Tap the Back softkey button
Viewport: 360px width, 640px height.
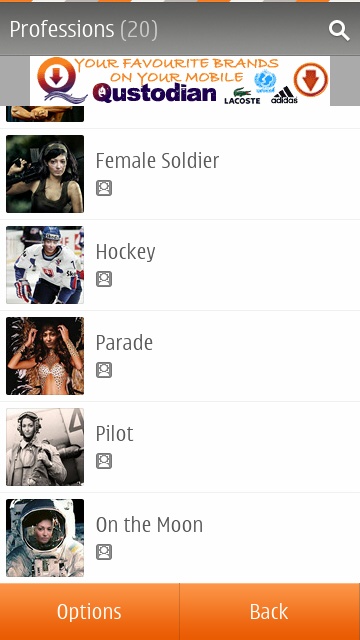pyautogui.click(x=270, y=611)
